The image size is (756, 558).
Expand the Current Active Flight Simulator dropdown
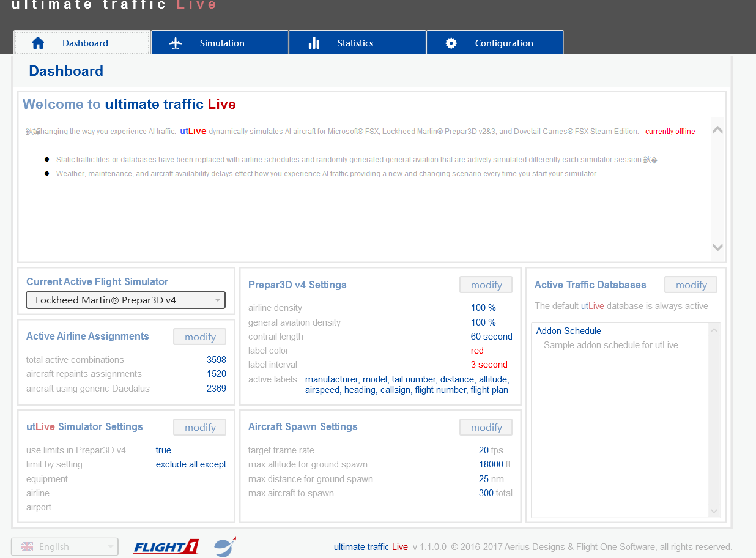(126, 300)
